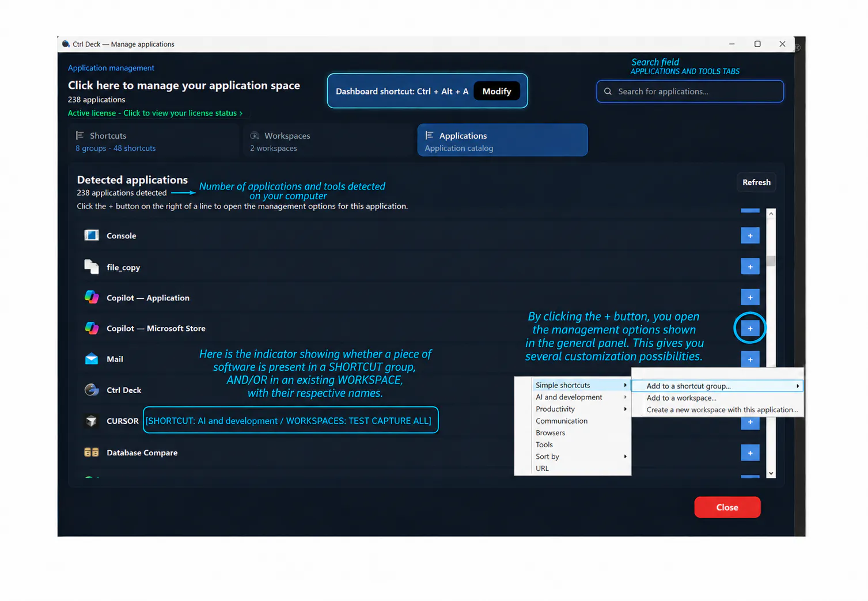Open management options for Console
The image size is (868, 601).
pyautogui.click(x=750, y=235)
